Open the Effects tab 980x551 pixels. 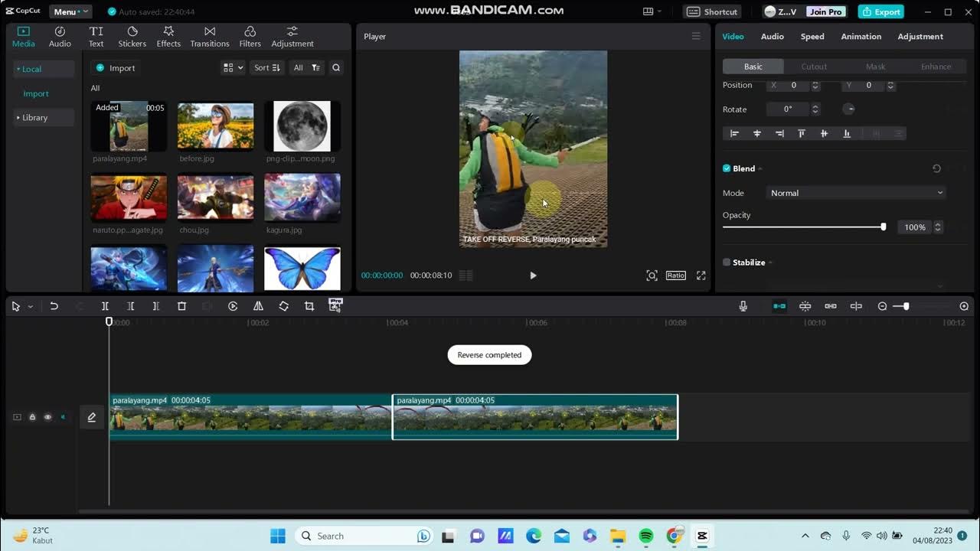click(x=168, y=37)
